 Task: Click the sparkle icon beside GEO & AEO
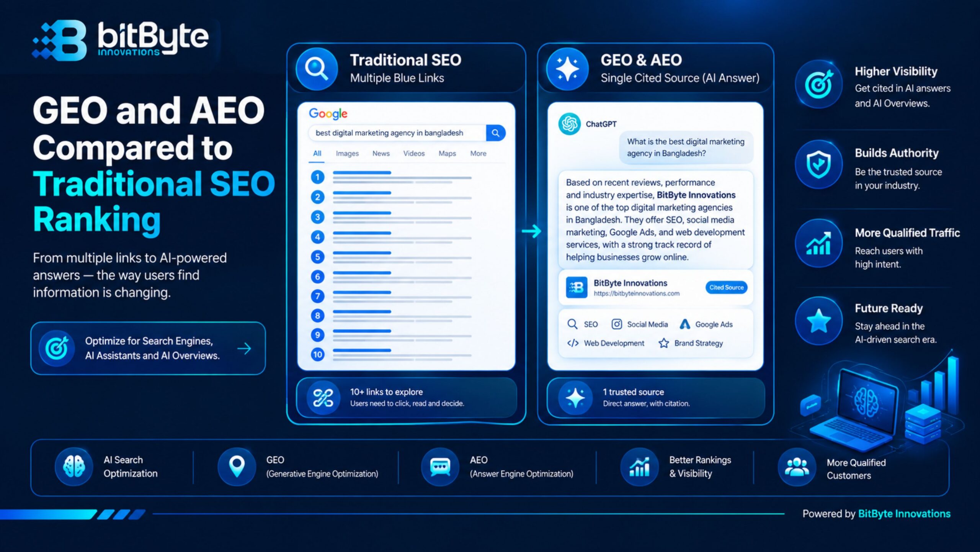coord(567,69)
